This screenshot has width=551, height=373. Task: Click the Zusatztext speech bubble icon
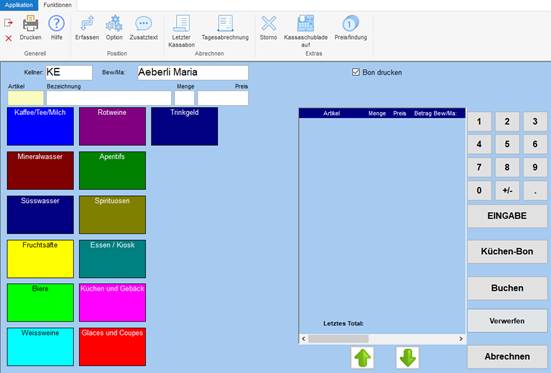pyautogui.click(x=143, y=24)
